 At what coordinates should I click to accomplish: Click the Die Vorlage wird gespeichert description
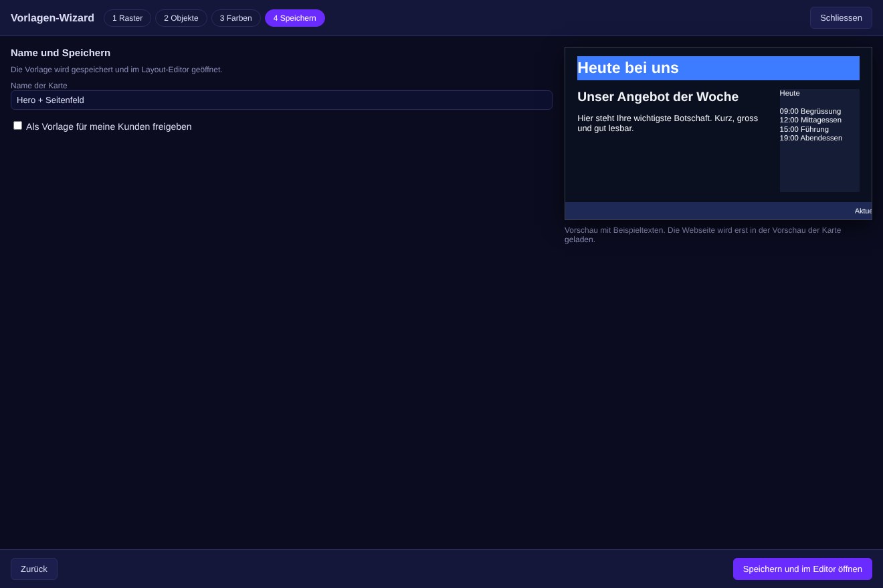(116, 70)
